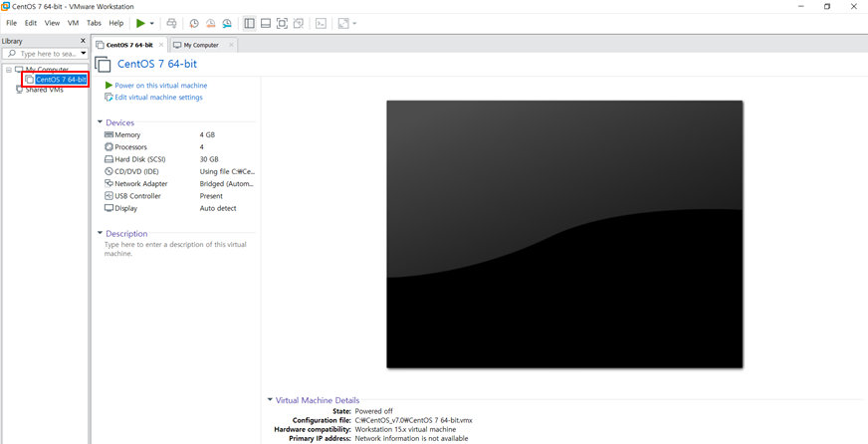Switch to the CentOS 7 64-bit tab
Viewport: 868px width, 444px height.
pyautogui.click(x=129, y=45)
